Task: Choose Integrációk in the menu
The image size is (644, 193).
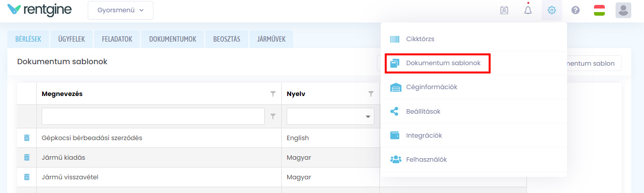Action: tap(474, 135)
